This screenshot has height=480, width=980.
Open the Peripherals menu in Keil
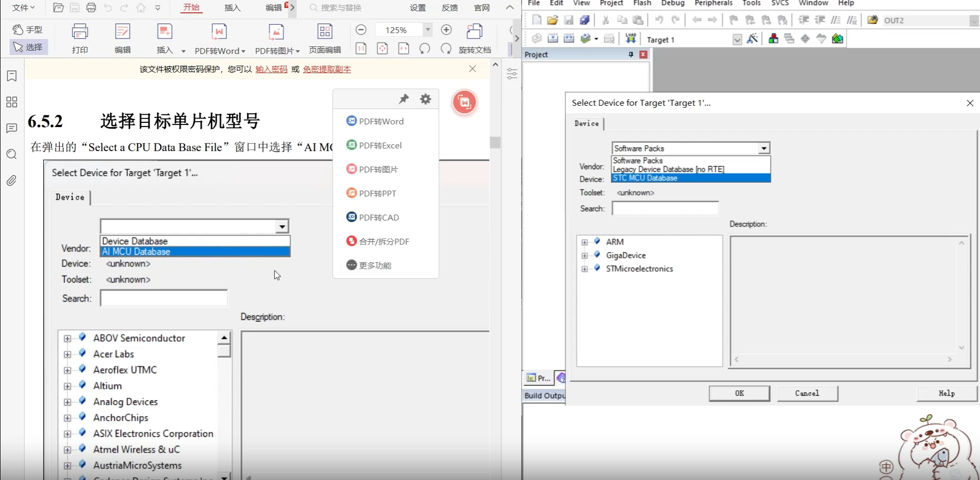(x=713, y=3)
